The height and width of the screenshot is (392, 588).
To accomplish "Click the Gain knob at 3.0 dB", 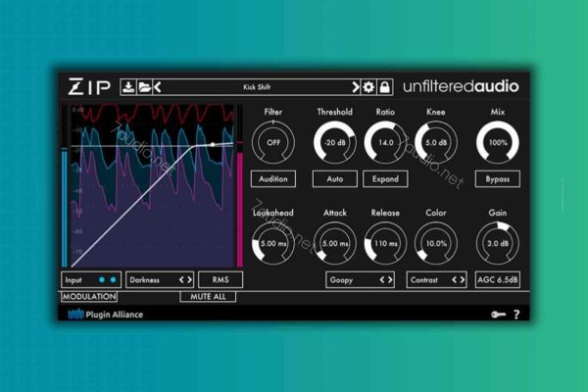I will coord(498,243).
